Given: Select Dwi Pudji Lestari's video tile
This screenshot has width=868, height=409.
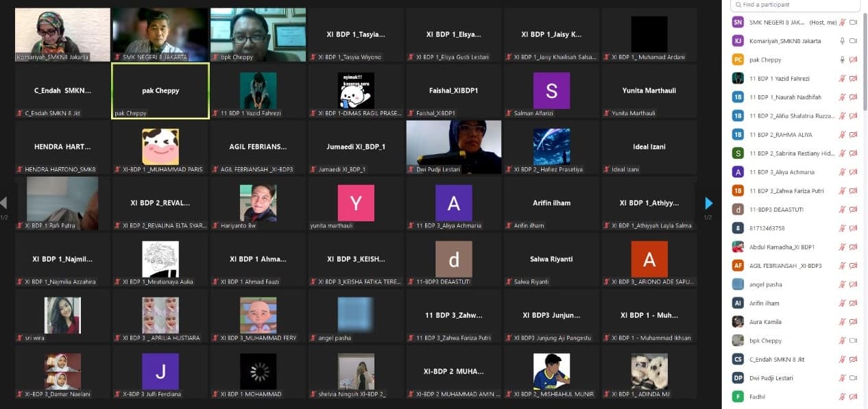Looking at the screenshot, I should 454,147.
